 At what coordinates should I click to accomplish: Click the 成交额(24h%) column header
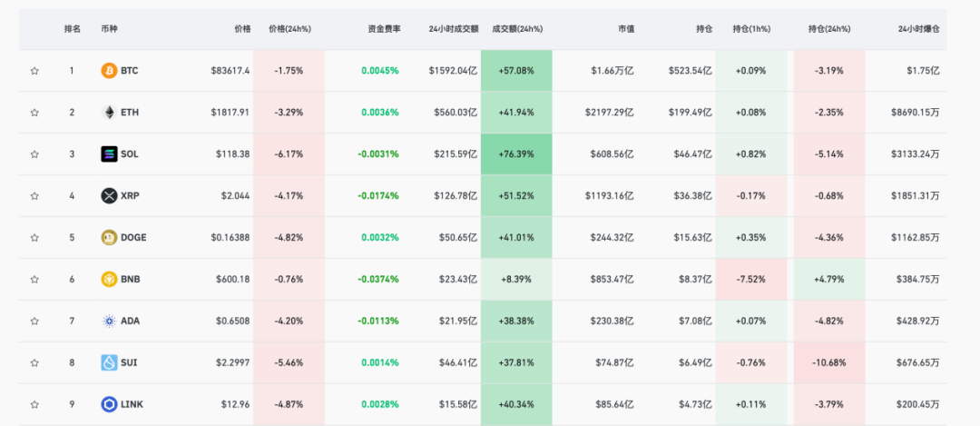tap(517, 29)
